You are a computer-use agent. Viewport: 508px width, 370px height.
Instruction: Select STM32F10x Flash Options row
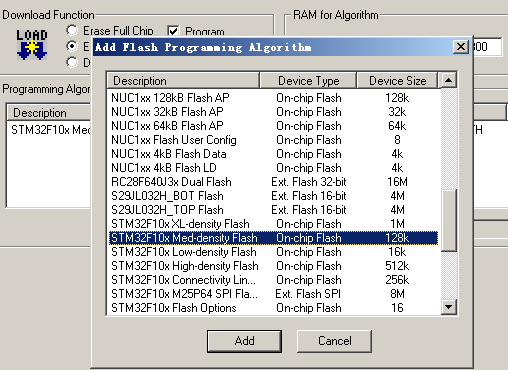pos(273,308)
